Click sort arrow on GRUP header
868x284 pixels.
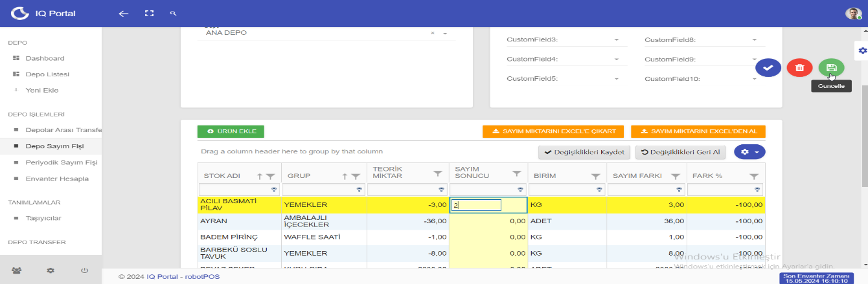point(346,176)
